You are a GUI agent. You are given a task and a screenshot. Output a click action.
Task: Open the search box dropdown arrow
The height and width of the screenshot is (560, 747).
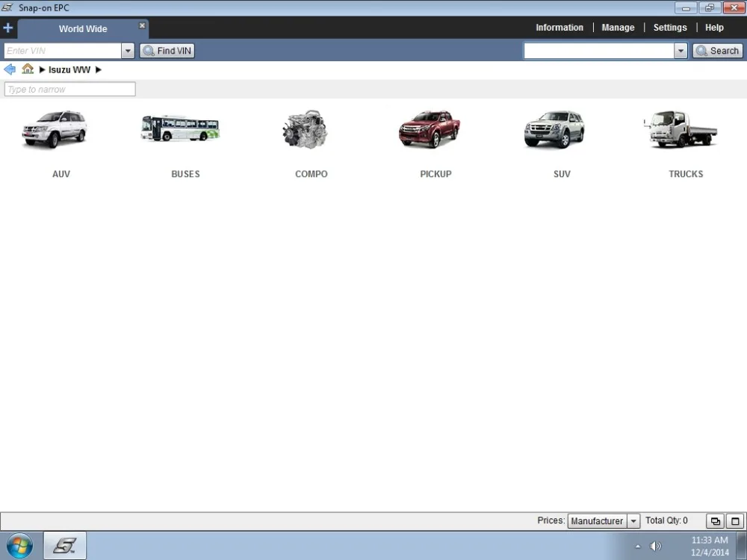pyautogui.click(x=681, y=51)
